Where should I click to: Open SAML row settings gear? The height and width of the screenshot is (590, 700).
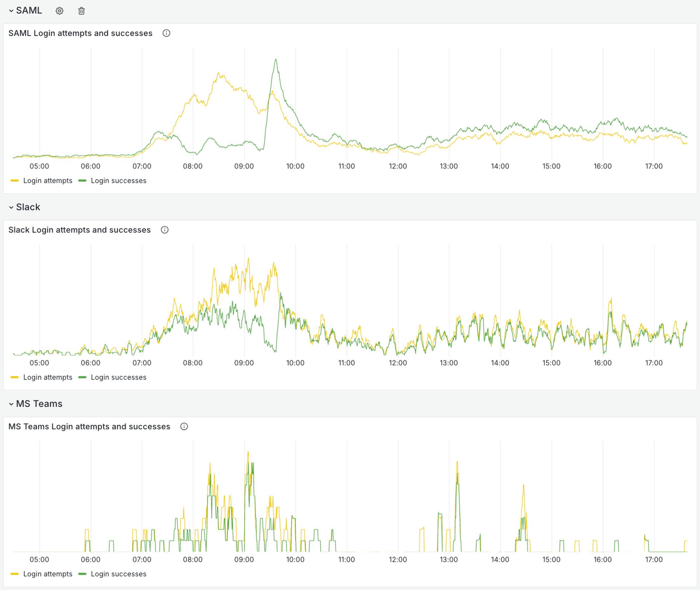[x=59, y=11]
